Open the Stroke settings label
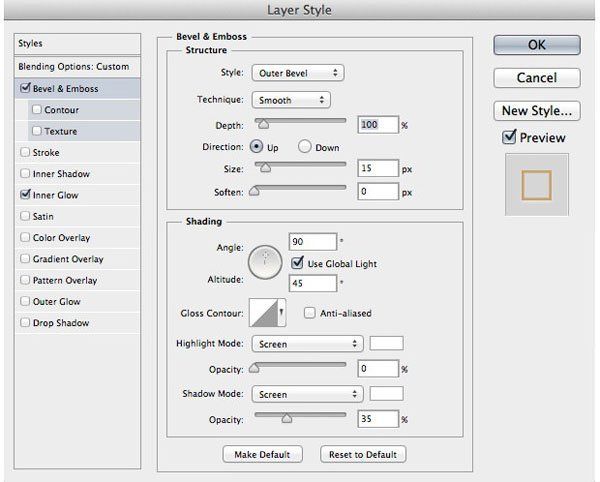This screenshot has height=482, width=600. tap(46, 153)
